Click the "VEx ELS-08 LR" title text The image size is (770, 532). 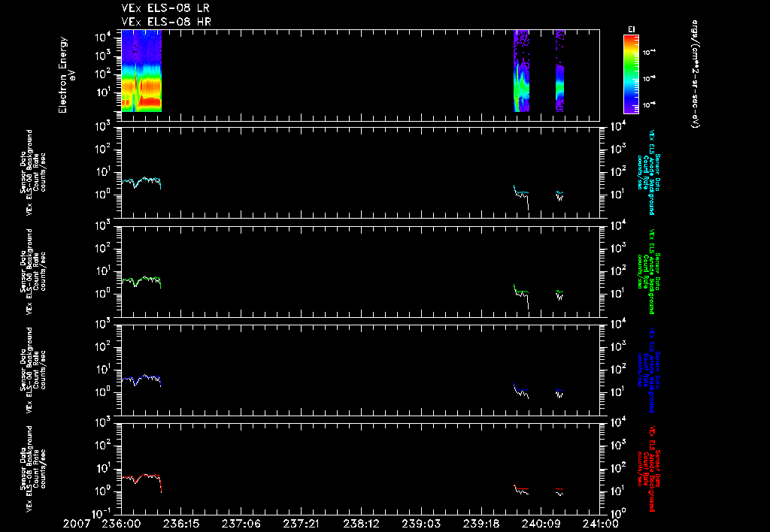[165, 8]
